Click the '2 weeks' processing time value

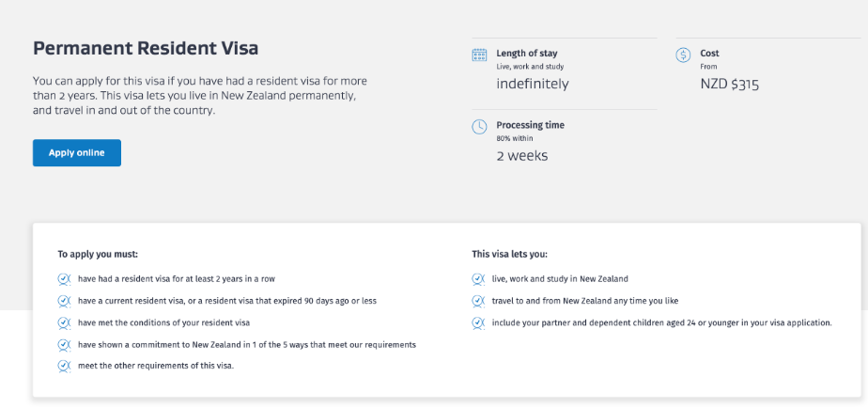(x=521, y=155)
